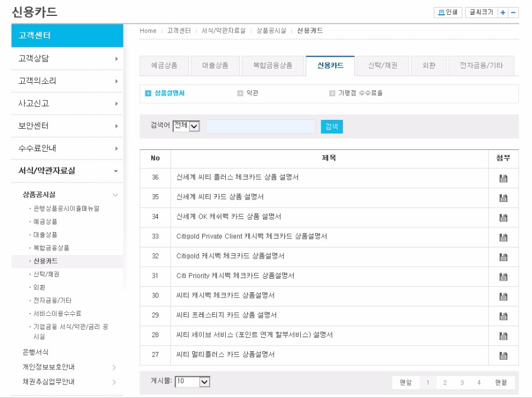Screen dimensions: 532x398
Task: Open the 가맹점 수수료율 sub-menu link
Action: [360, 93]
